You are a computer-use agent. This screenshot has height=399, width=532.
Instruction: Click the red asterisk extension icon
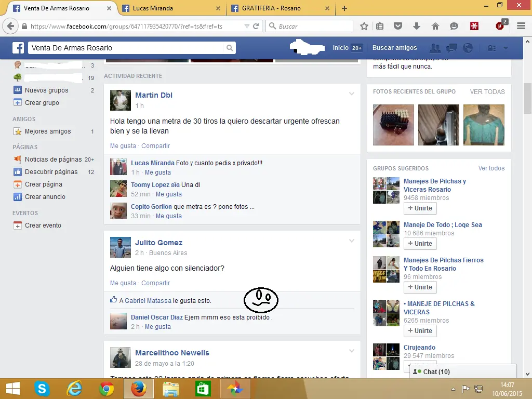pyautogui.click(x=474, y=26)
